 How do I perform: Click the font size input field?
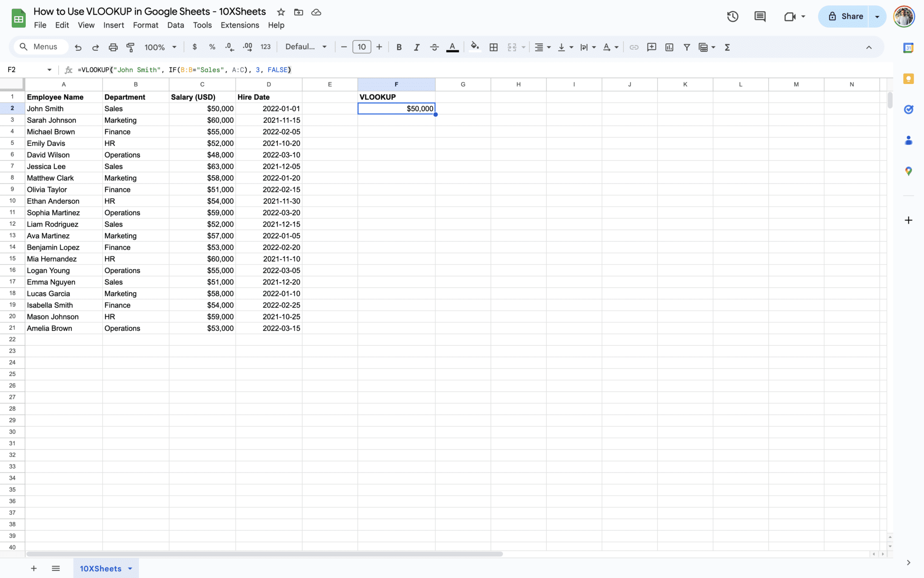click(361, 47)
